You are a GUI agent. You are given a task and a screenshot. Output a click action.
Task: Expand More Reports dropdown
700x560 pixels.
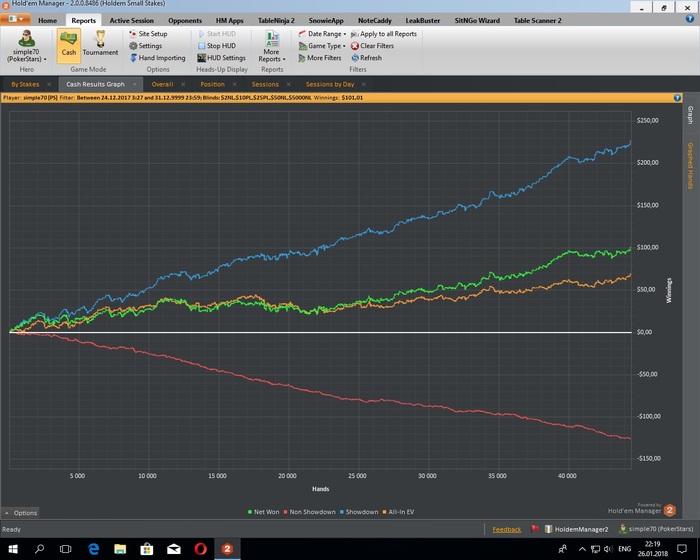(272, 46)
